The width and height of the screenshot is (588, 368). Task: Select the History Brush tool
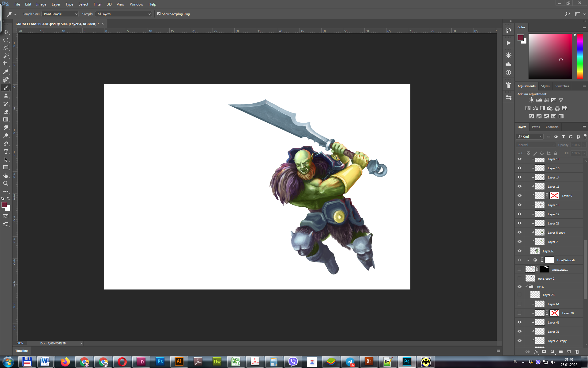pyautogui.click(x=6, y=104)
